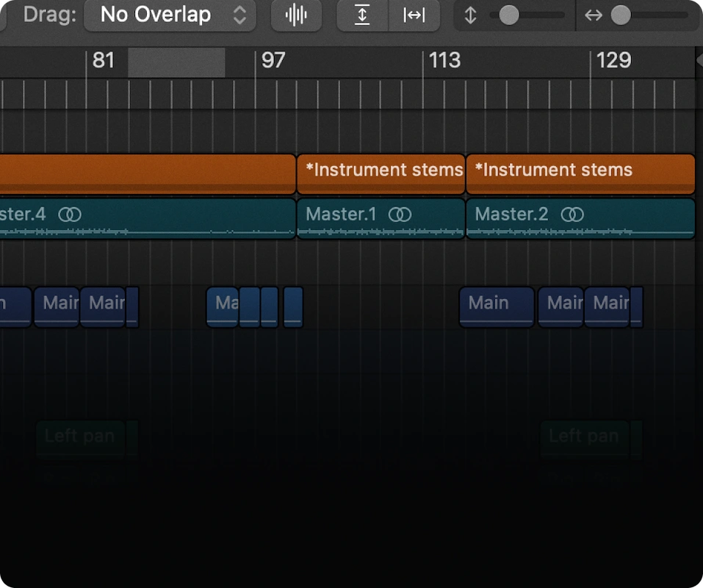703x588 pixels.
Task: Open the Drag mode No Overlap dropdown
Action: click(x=170, y=15)
